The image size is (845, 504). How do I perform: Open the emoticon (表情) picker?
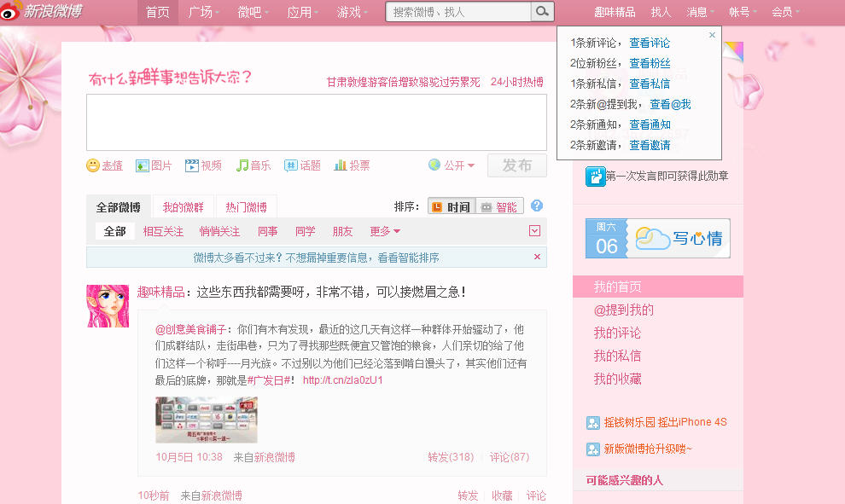pyautogui.click(x=104, y=165)
